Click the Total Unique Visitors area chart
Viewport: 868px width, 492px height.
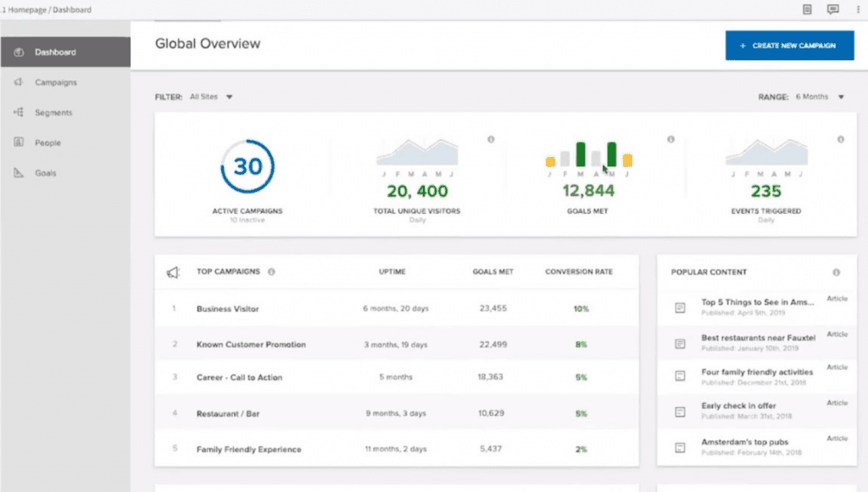coord(417,153)
